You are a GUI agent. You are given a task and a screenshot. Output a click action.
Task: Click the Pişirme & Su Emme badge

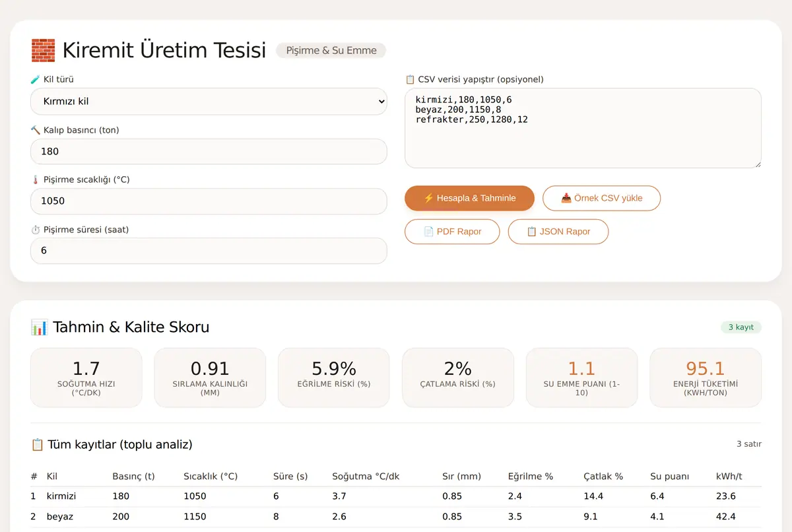click(331, 50)
